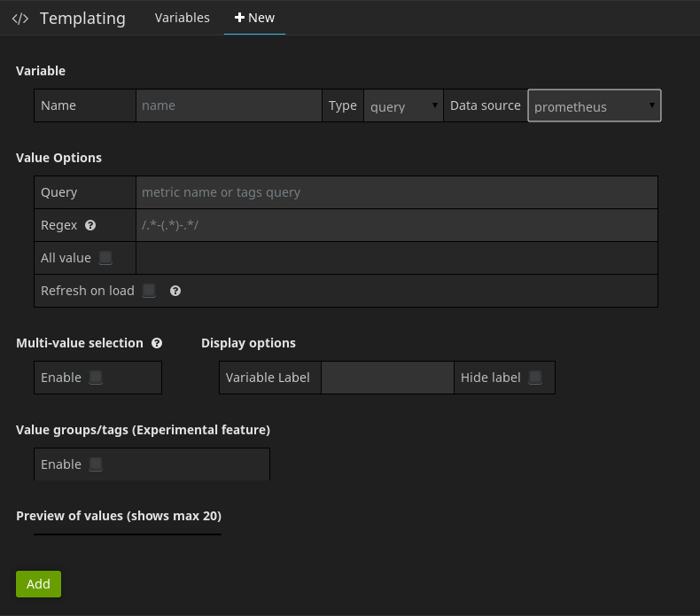700x616 pixels.
Task: Click the Multi-value selection help icon
Action: (x=157, y=343)
